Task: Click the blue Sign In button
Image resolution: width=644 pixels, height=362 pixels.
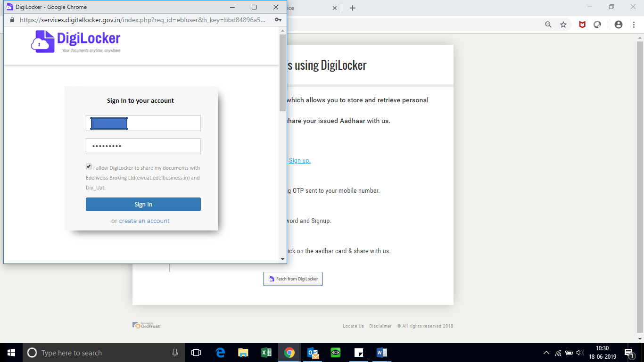Action: click(x=143, y=204)
